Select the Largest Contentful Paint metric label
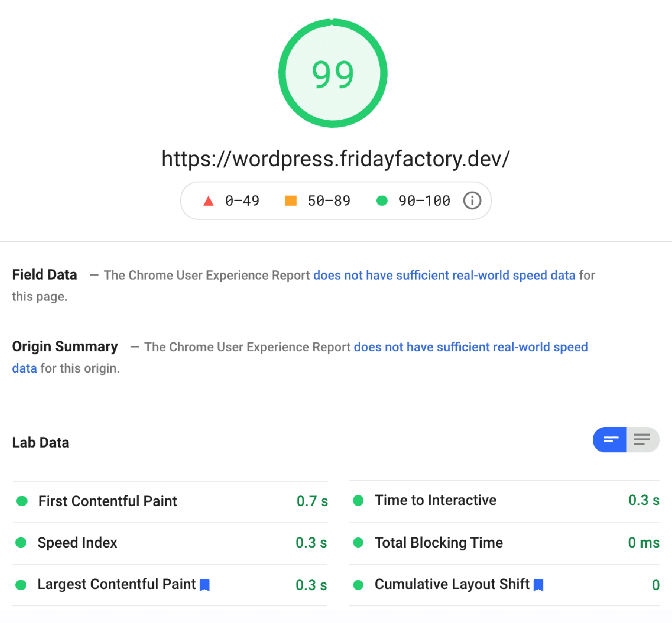This screenshot has width=672, height=623. 116,584
